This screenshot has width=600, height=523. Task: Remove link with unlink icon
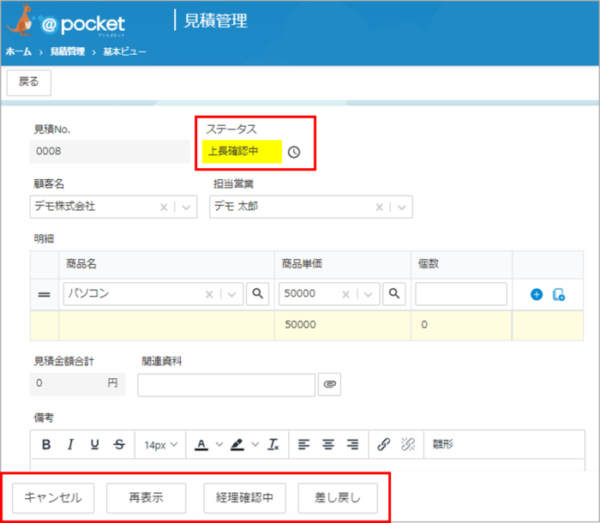[x=408, y=445]
